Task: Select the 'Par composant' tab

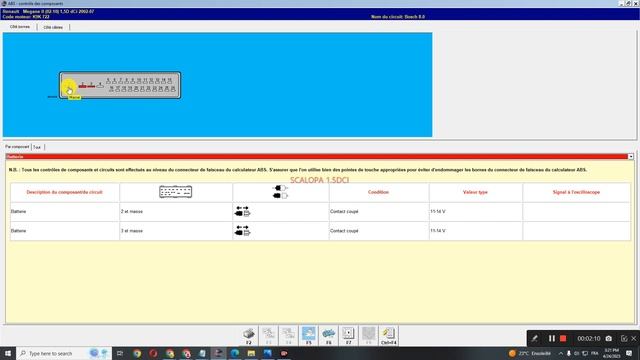Action: click(17, 147)
